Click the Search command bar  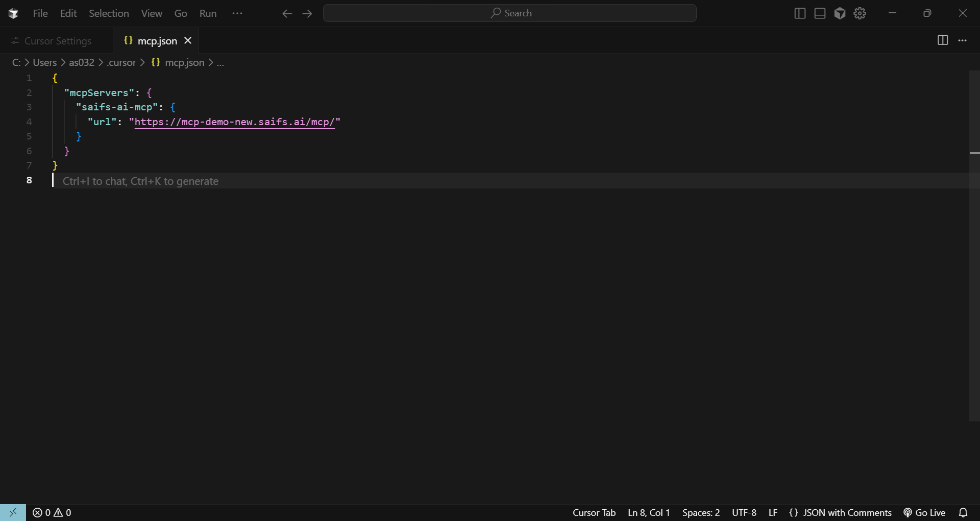[x=509, y=13]
